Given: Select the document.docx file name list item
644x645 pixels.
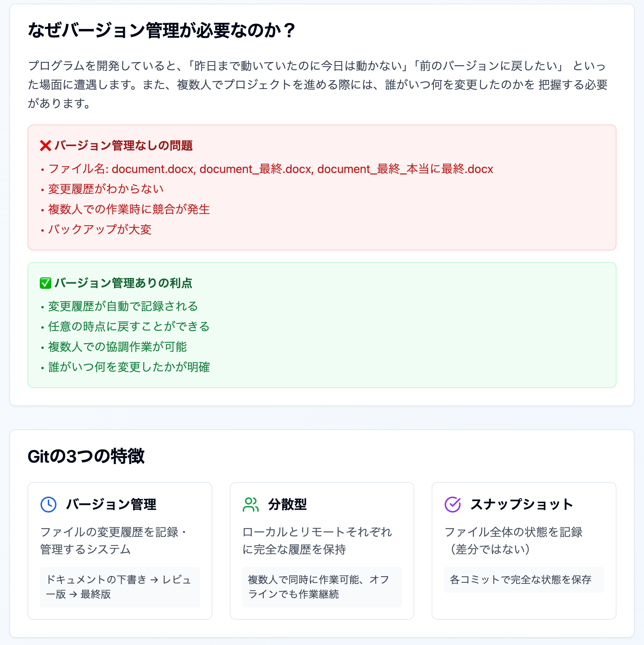Looking at the screenshot, I should [270, 169].
